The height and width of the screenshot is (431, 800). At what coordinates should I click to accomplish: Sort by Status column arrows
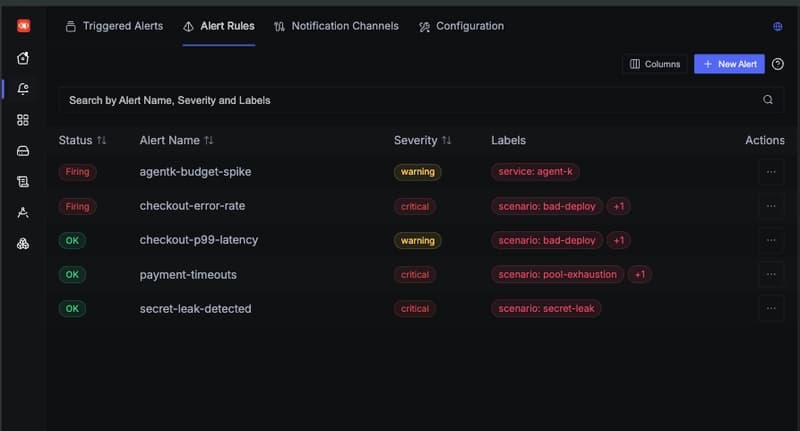[x=102, y=140]
